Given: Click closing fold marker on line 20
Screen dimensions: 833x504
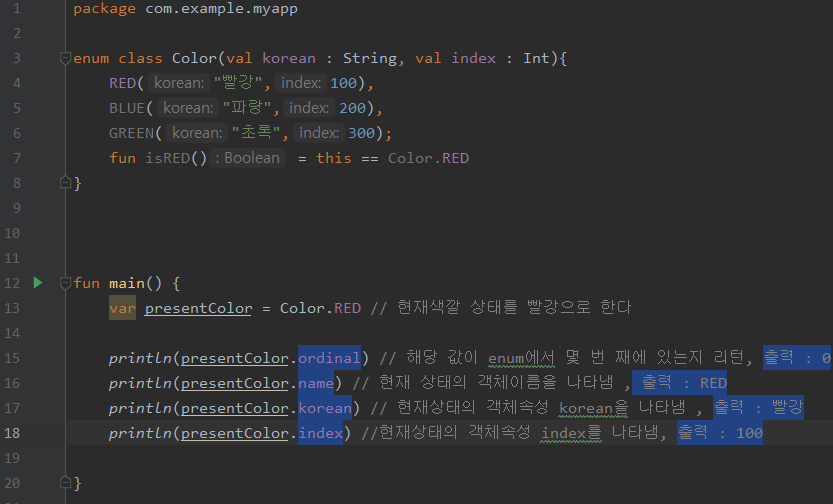Looking at the screenshot, I should point(65,482).
